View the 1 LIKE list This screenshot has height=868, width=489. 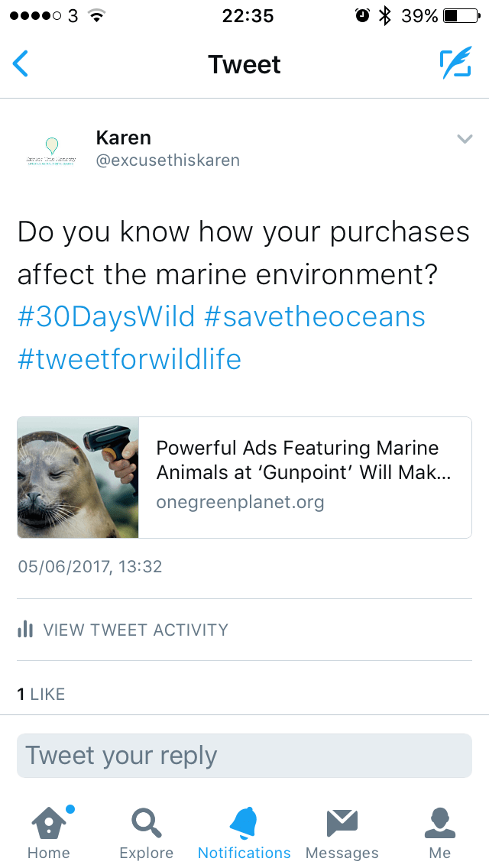(x=41, y=694)
